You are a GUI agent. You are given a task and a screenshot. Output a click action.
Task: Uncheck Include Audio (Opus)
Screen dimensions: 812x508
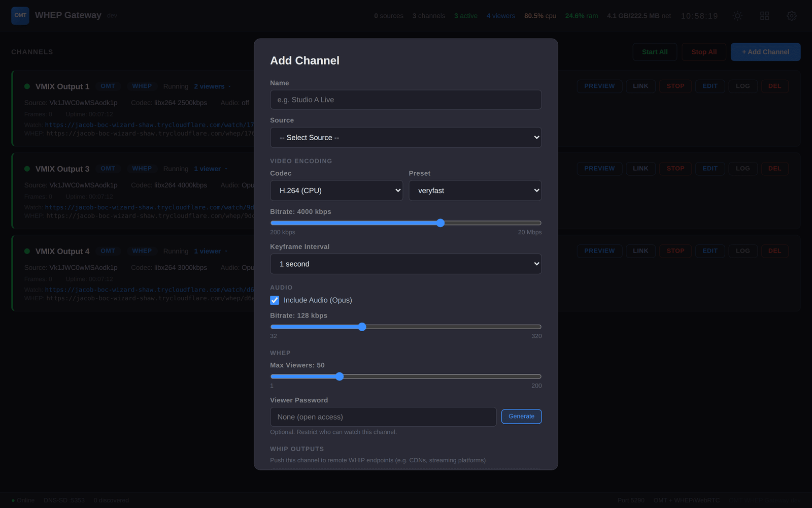[275, 300]
